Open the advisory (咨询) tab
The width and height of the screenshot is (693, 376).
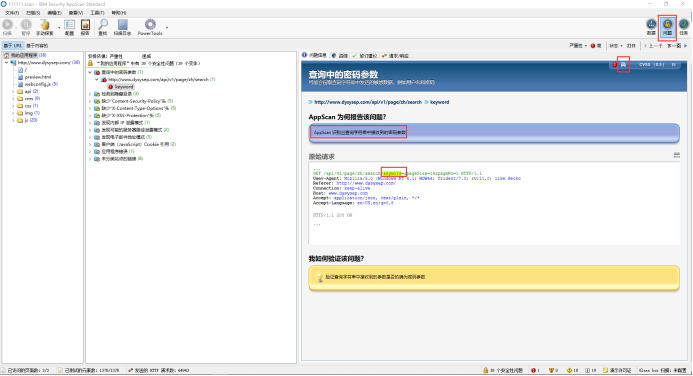pos(340,56)
